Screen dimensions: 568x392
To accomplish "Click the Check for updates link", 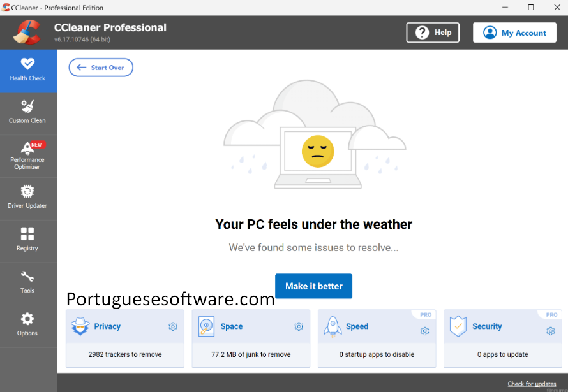I will click(x=532, y=384).
